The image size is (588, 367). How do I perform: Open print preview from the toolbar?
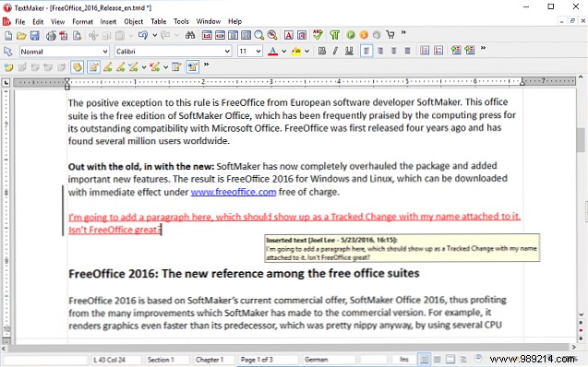[x=78, y=36]
